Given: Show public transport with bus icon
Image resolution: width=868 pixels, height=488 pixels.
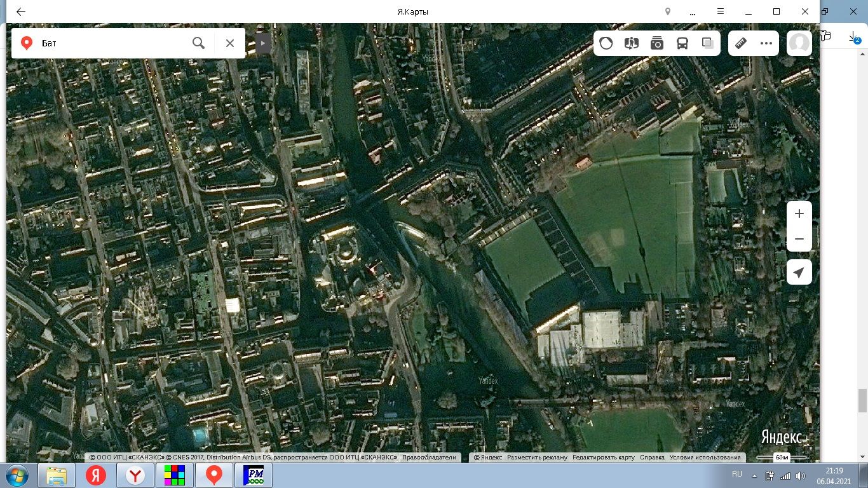Looking at the screenshot, I should click(682, 43).
